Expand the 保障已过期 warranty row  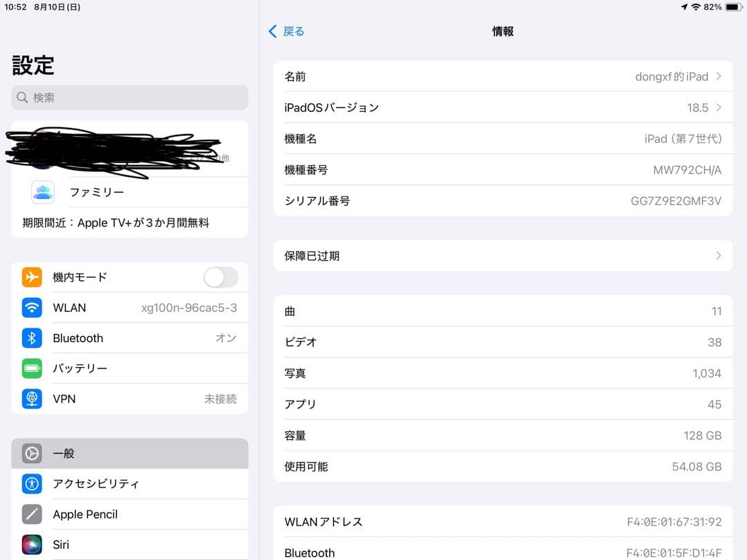click(x=719, y=255)
